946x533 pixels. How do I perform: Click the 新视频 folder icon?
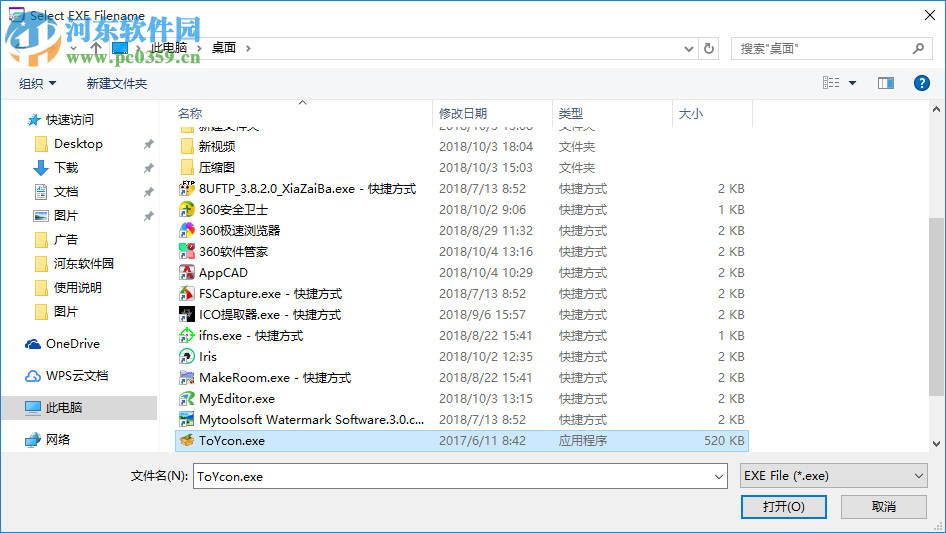(187, 147)
